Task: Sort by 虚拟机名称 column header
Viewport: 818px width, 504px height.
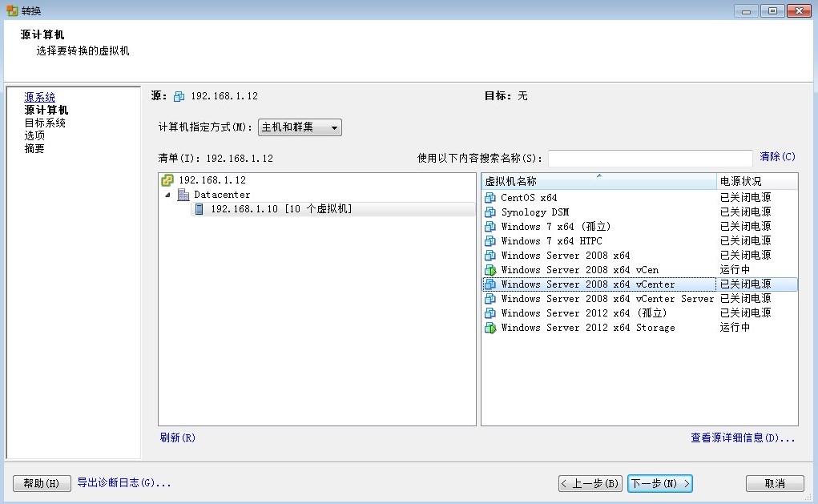Action: tap(599, 181)
